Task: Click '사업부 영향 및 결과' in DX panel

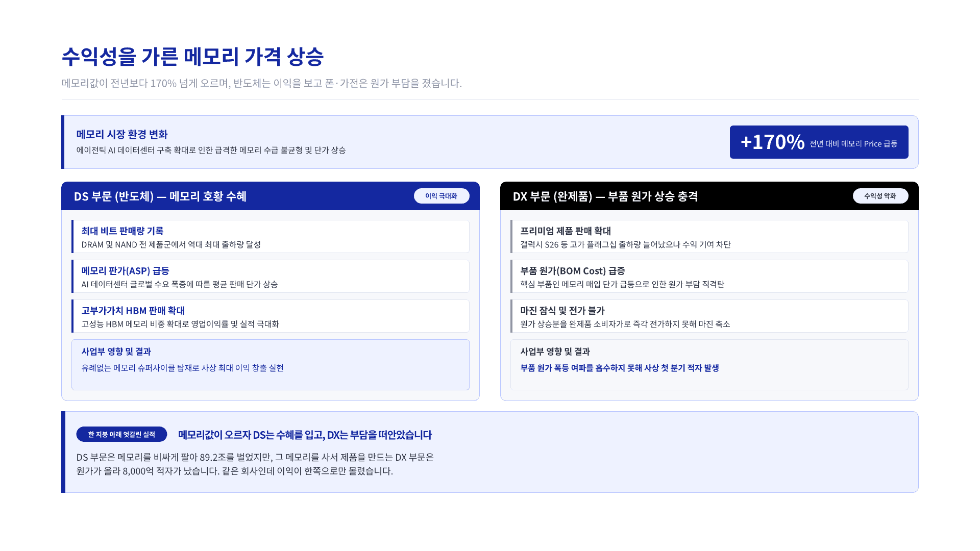Action: [x=555, y=352]
